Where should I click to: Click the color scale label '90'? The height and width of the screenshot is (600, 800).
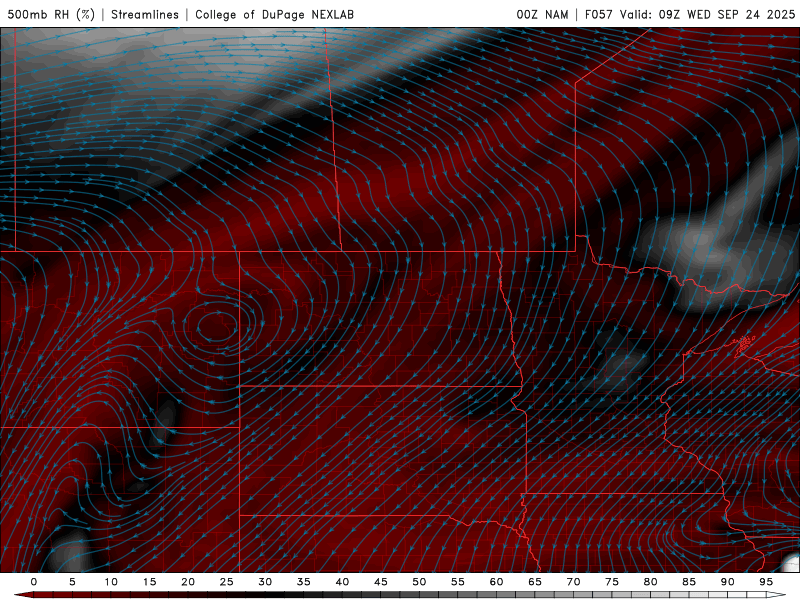(727, 582)
